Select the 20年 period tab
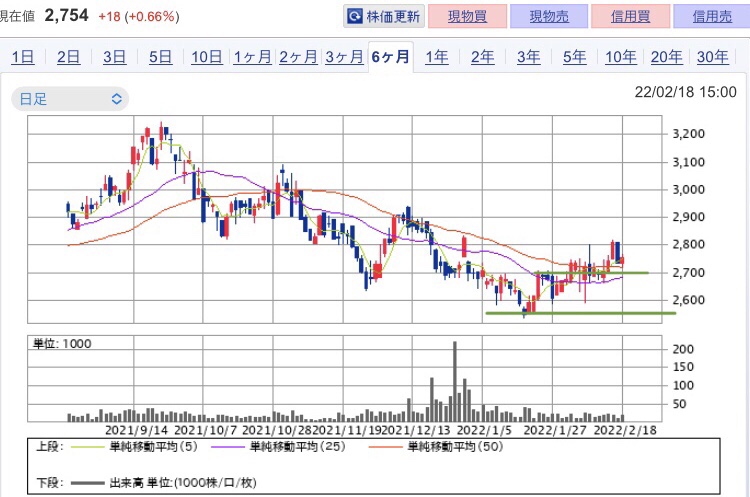The width and height of the screenshot is (750, 497). click(666, 57)
